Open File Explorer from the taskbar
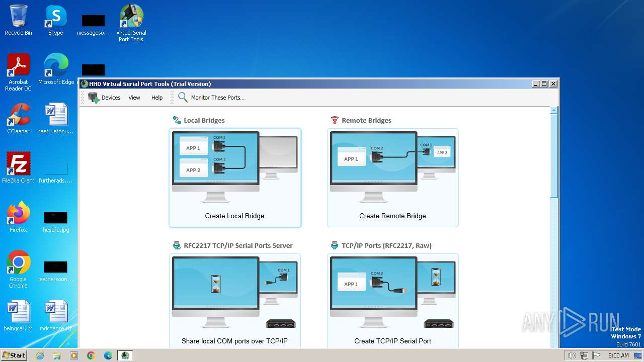Image resolution: width=644 pixels, height=362 pixels. (x=57, y=355)
